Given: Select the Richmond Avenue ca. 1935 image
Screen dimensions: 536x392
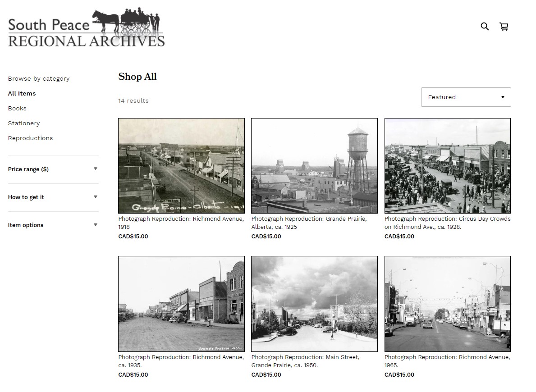Looking at the screenshot, I should (x=181, y=304).
